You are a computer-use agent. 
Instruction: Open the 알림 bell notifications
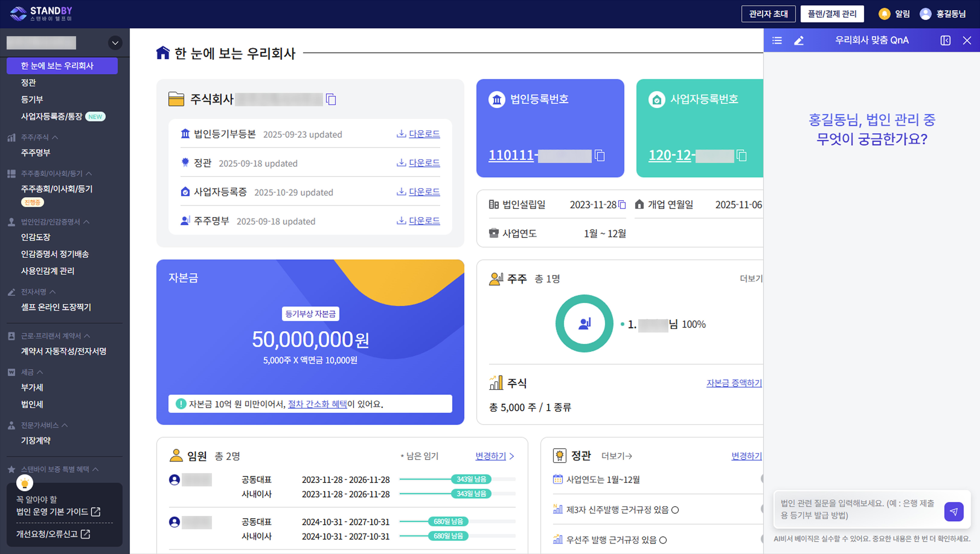coord(884,14)
